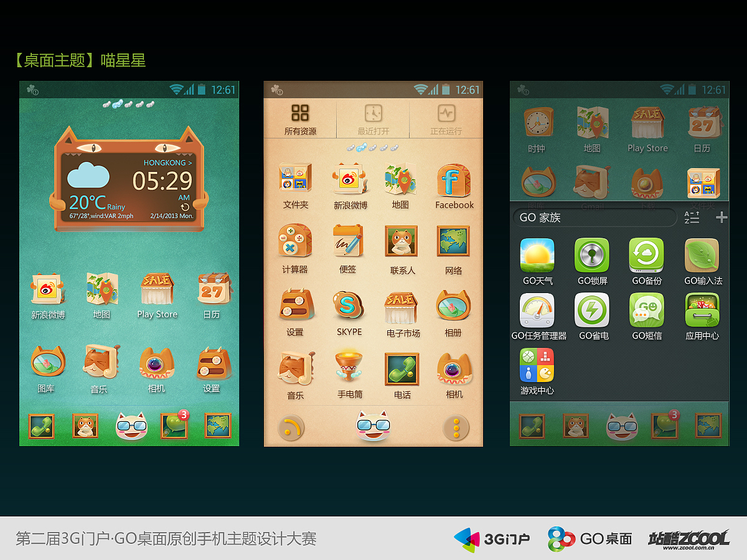Open phone dock icon on the left screen
Screen dimensions: 747x560
pos(42,426)
